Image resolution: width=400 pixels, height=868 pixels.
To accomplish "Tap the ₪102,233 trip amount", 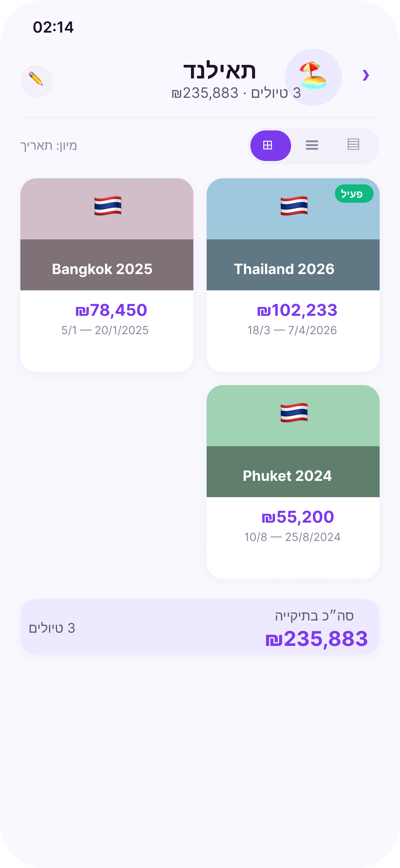I will point(297,310).
